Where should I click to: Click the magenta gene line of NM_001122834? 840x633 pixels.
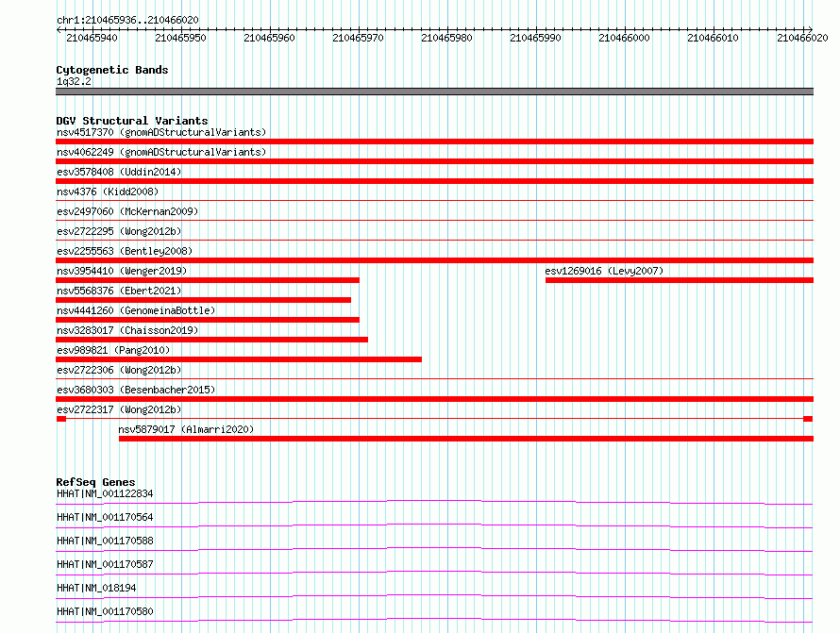(434, 501)
